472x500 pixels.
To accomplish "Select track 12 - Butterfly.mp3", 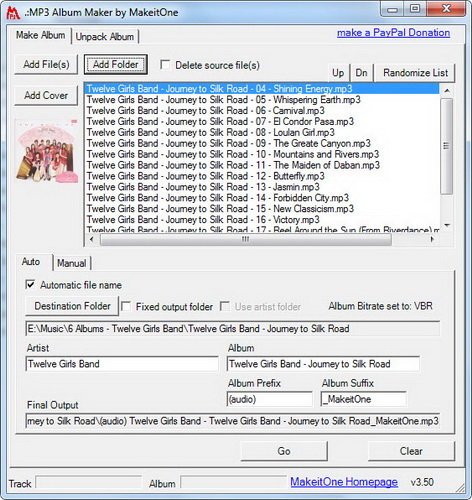I will (x=262, y=176).
